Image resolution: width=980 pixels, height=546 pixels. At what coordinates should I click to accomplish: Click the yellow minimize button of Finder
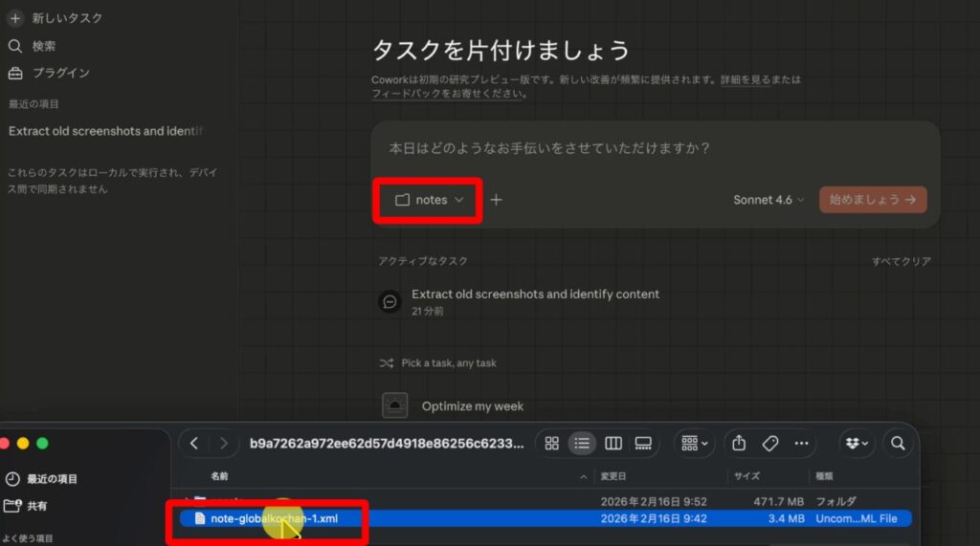click(x=23, y=444)
